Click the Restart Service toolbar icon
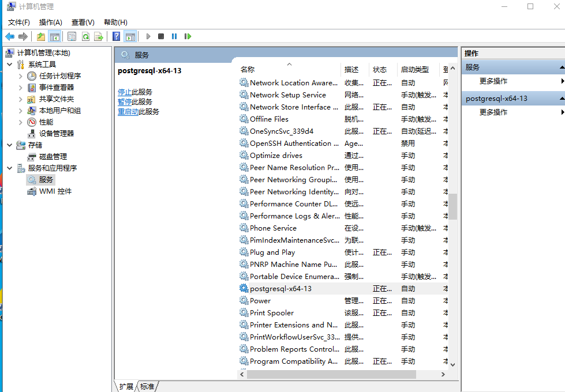This screenshot has width=565, height=392. point(188,36)
